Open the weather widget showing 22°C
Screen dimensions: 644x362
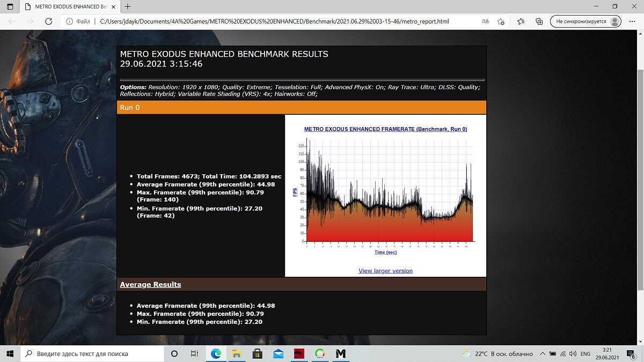[x=497, y=354]
